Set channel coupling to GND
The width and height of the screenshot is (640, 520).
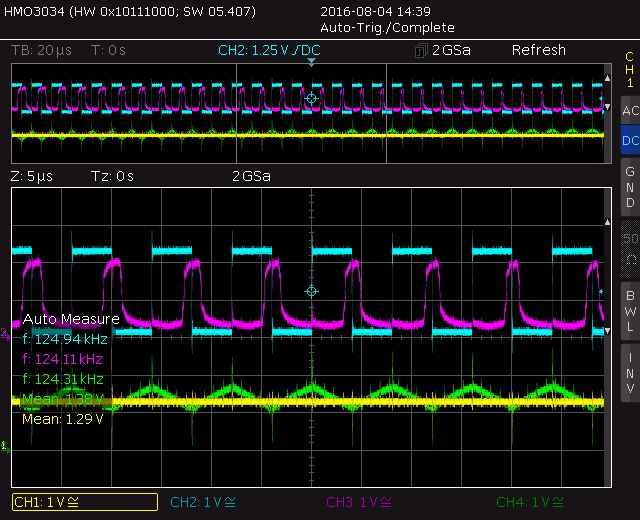[x=629, y=186]
